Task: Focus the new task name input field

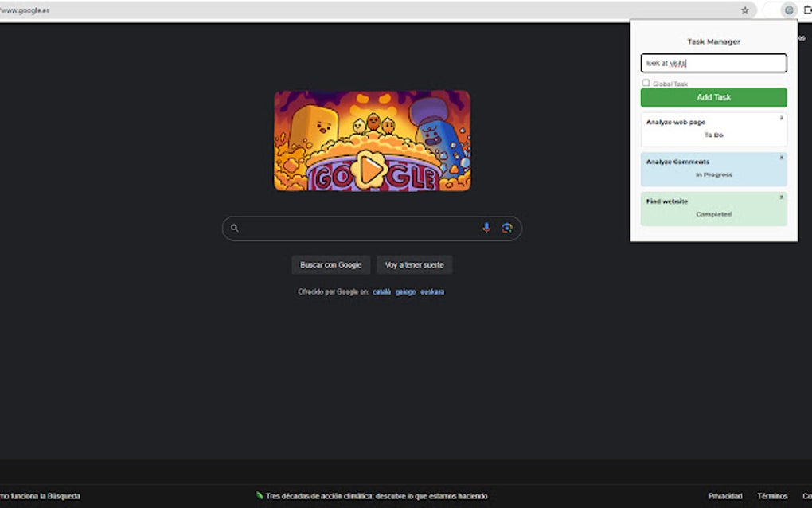Action: pyautogui.click(x=713, y=63)
